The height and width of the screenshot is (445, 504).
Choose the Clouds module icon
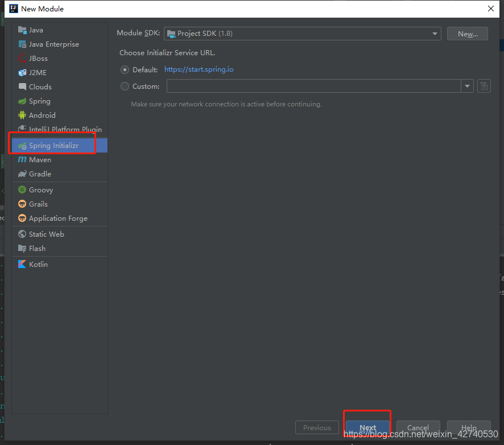click(x=22, y=87)
